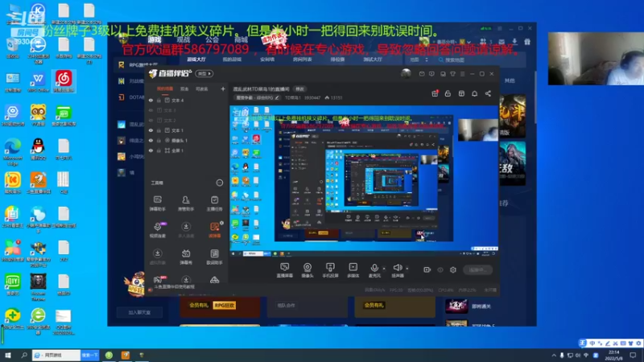Hide the 文本 4 source

[151, 100]
